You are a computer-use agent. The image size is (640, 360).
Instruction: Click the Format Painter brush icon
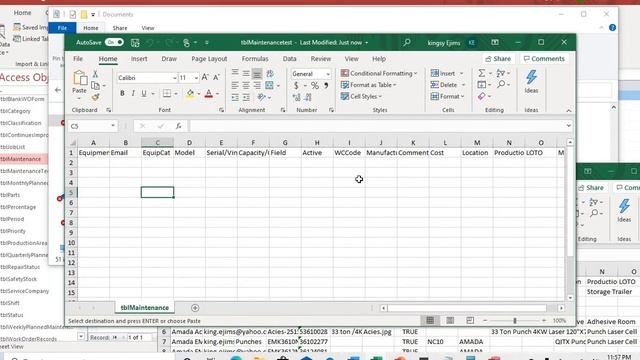pos(96,97)
